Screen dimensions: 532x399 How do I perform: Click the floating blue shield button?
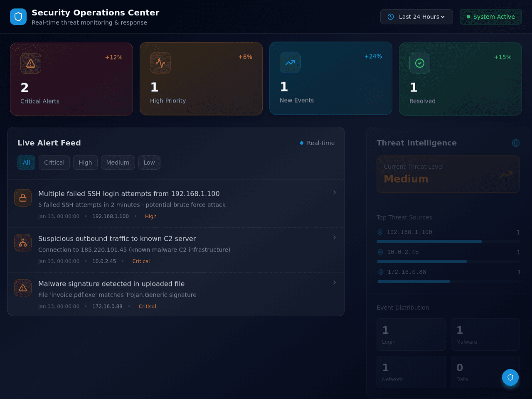click(x=510, y=377)
